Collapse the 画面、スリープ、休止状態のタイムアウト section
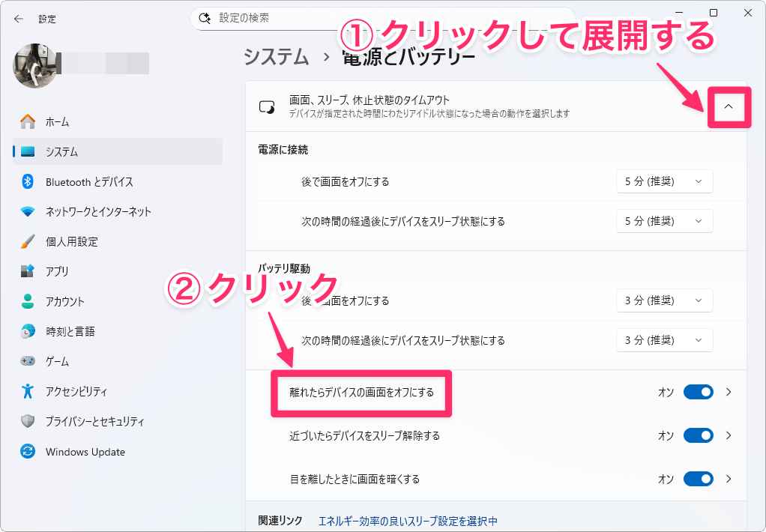Screen dimensions: 766x532 pos(728,107)
